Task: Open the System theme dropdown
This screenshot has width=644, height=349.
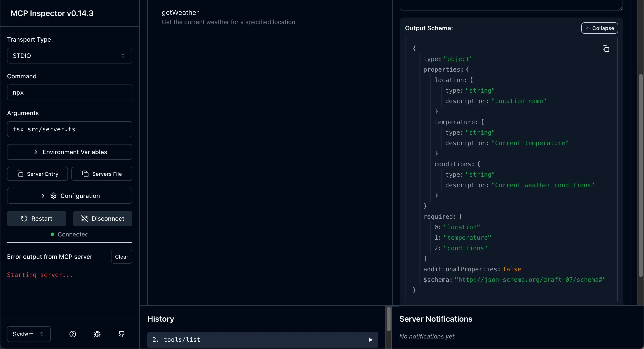Action: coord(29,334)
